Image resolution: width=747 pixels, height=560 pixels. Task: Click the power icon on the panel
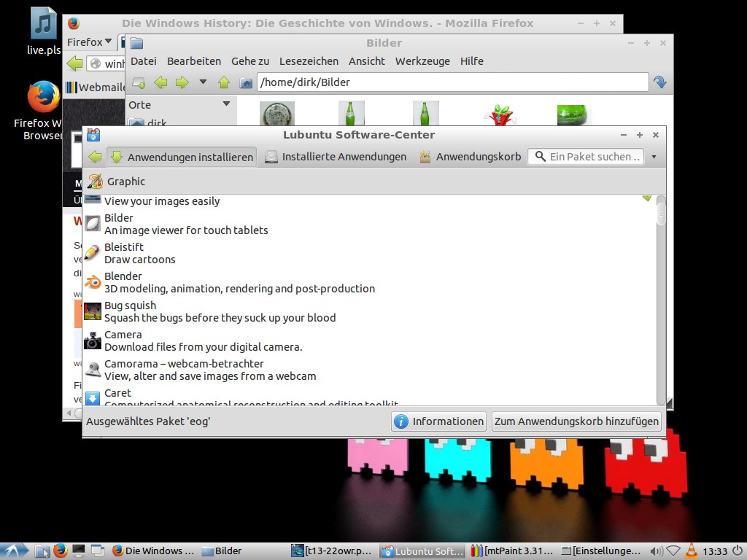click(x=737, y=551)
